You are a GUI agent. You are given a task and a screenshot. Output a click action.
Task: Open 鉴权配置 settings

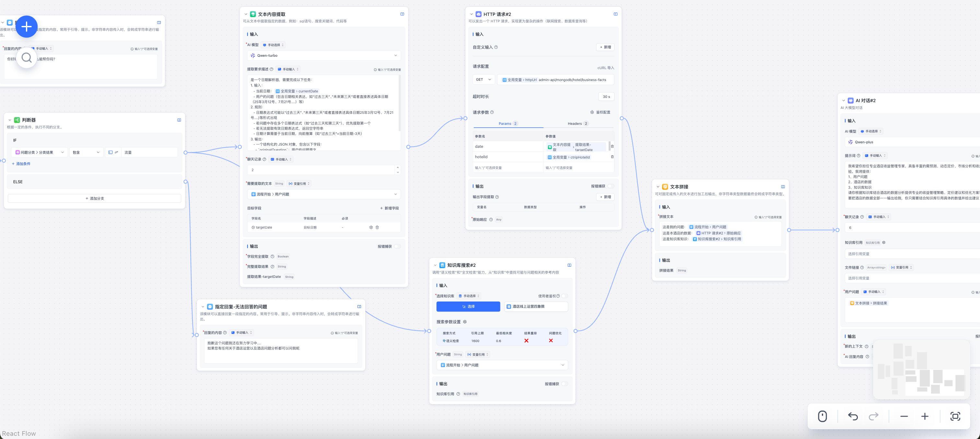coord(600,112)
